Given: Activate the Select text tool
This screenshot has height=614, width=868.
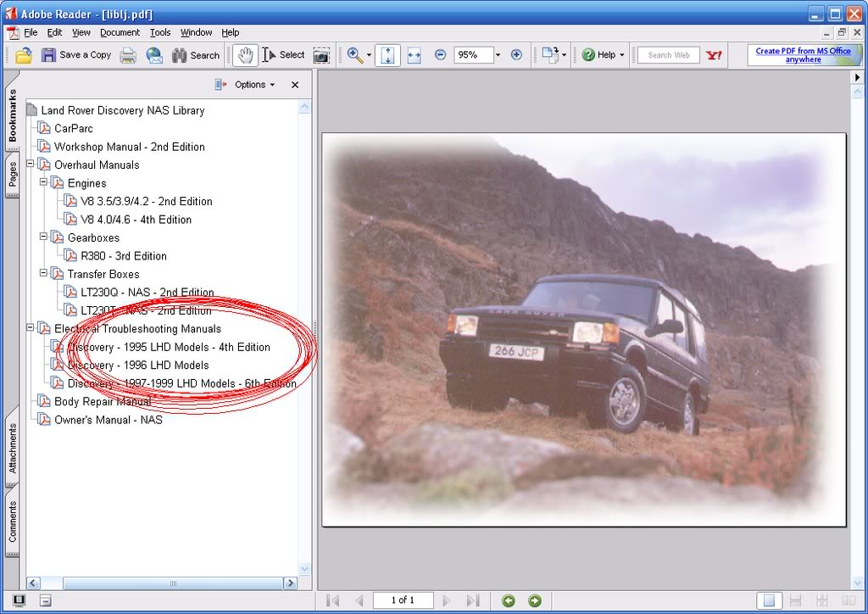Looking at the screenshot, I should click(283, 55).
